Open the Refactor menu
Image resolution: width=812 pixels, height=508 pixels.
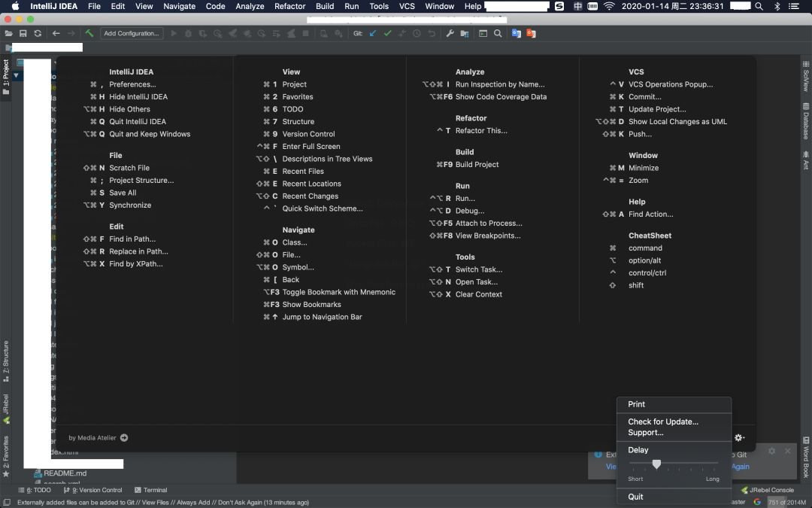[x=289, y=6]
